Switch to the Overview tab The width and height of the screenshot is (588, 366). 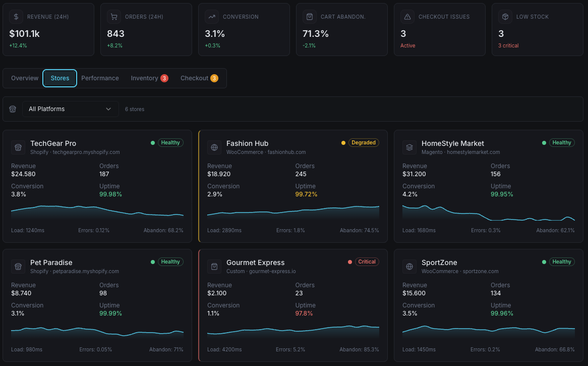(25, 78)
